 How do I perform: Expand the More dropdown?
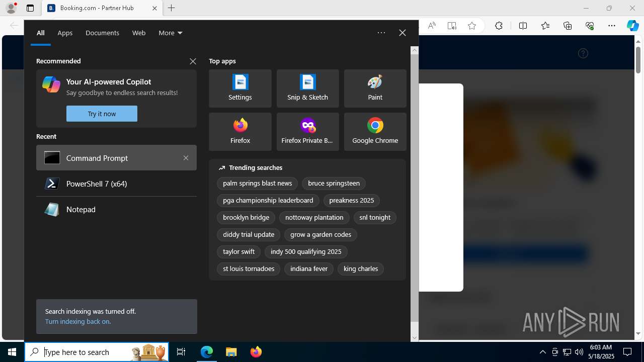[170, 33]
